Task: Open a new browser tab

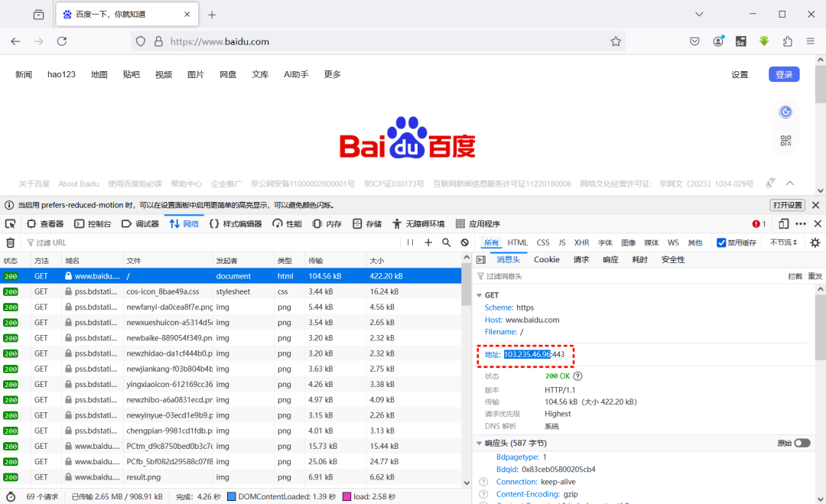Action: click(x=212, y=15)
